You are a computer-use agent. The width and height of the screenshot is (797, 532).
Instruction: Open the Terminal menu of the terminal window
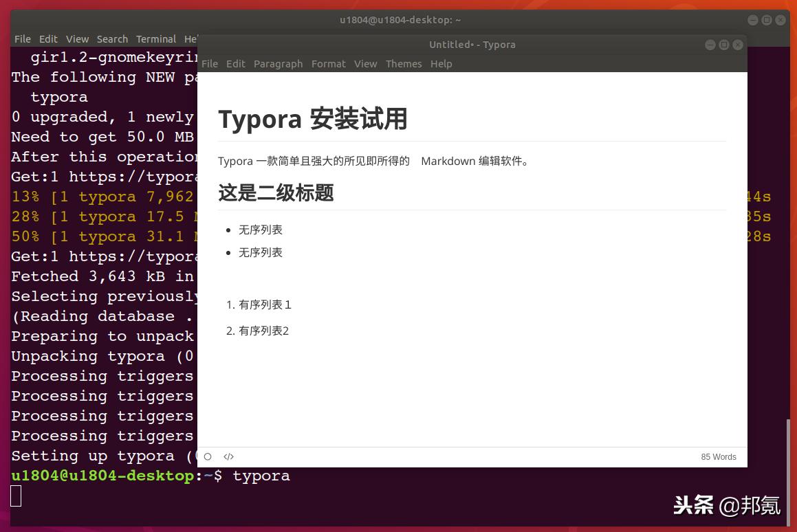tap(156, 39)
